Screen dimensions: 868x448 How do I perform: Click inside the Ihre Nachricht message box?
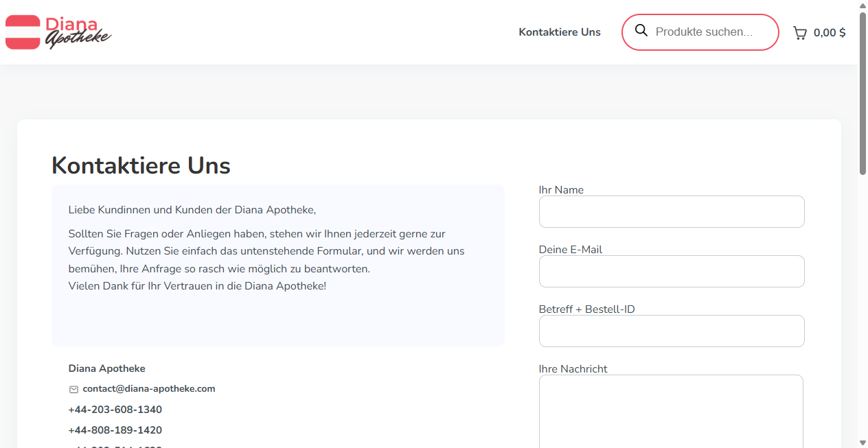pos(672,412)
